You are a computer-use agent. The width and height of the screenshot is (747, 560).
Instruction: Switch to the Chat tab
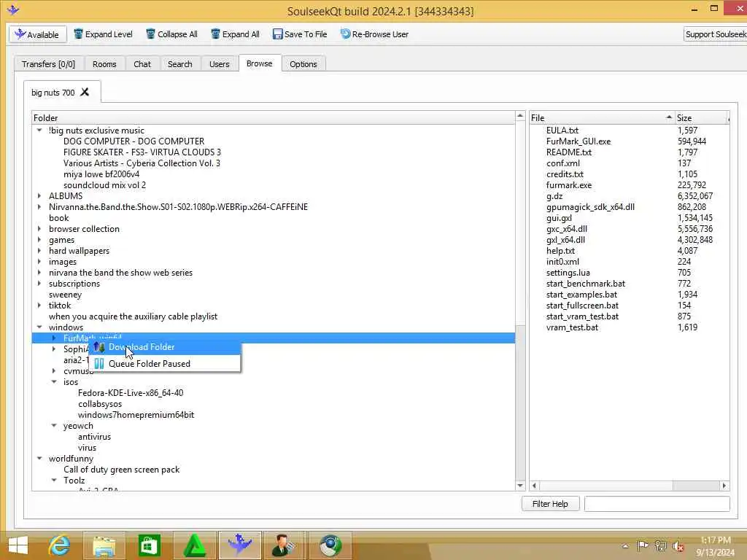[x=142, y=64]
